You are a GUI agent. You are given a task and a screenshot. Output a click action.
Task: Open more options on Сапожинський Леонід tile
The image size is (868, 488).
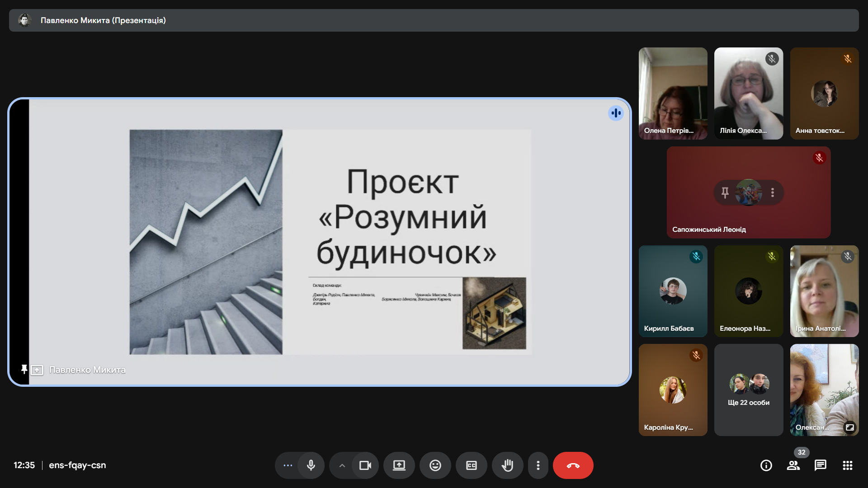[773, 192]
